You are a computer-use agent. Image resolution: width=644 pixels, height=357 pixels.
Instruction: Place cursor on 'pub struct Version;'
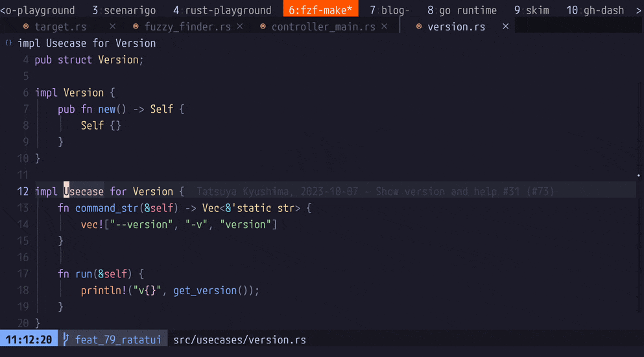(89, 60)
